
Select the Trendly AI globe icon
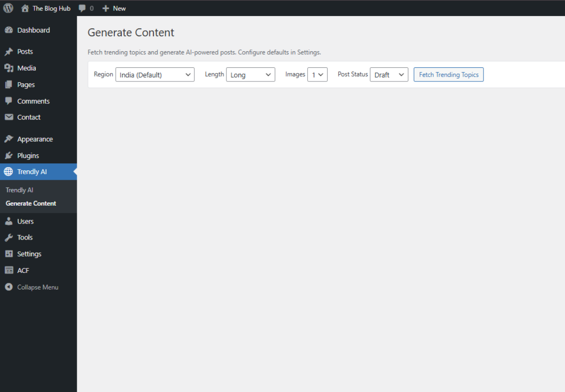[8, 171]
